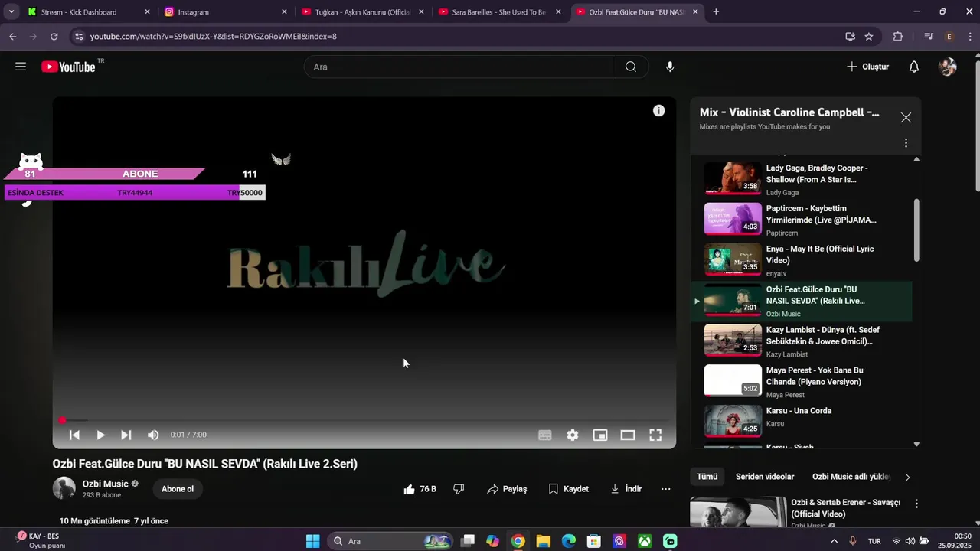Play Paptircem Kaybettim Yirmilerimde
980x551 pixels.
[x=802, y=220]
